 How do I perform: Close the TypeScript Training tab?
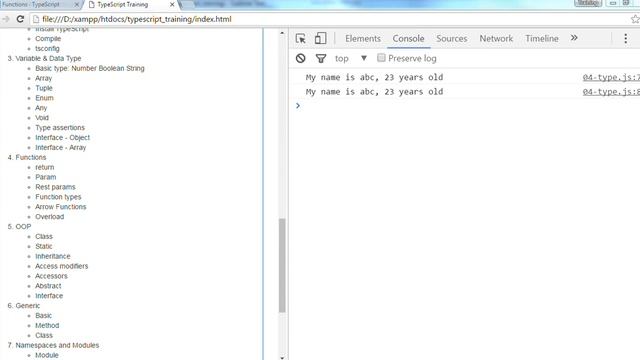click(x=172, y=4)
